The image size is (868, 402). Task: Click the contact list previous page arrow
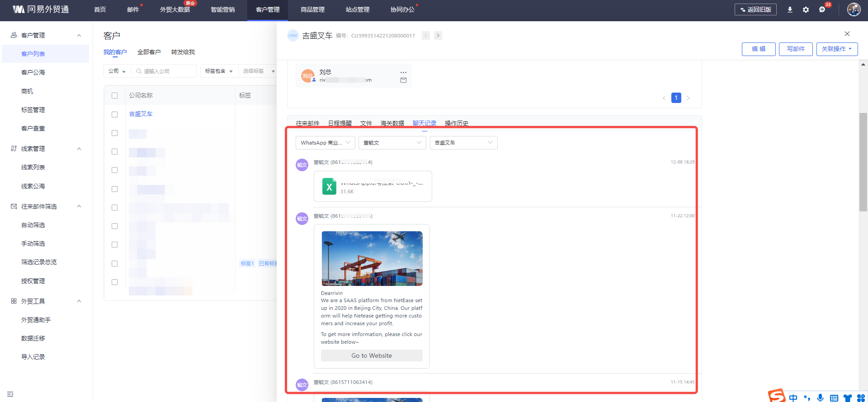coord(664,98)
